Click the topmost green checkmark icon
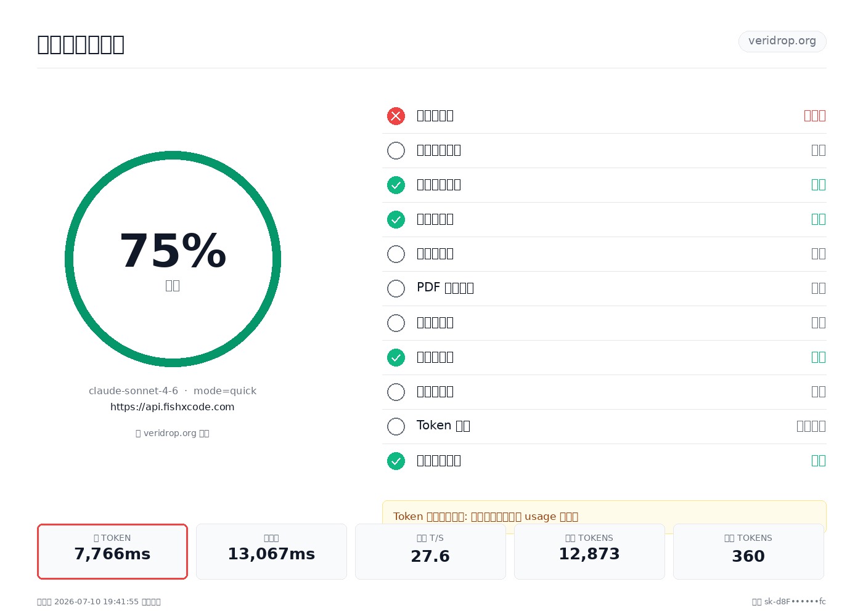The image size is (863, 616). 396,185
